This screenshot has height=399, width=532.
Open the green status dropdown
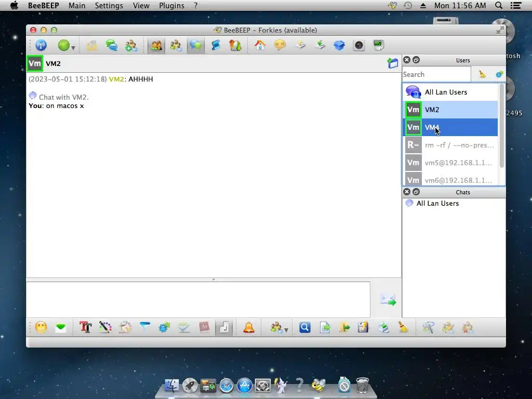click(x=66, y=45)
